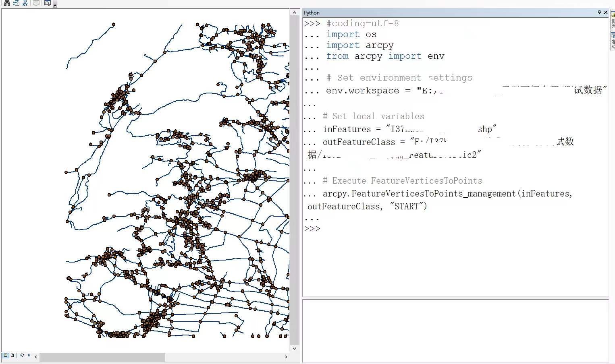
Task: Switch to Data View
Action: [6, 355]
